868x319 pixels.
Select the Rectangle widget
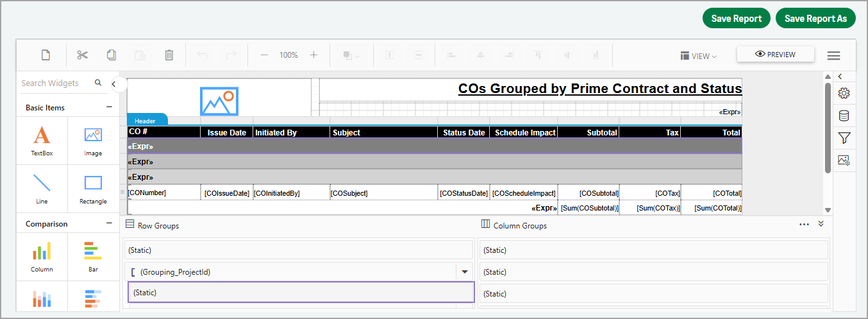tap(93, 189)
